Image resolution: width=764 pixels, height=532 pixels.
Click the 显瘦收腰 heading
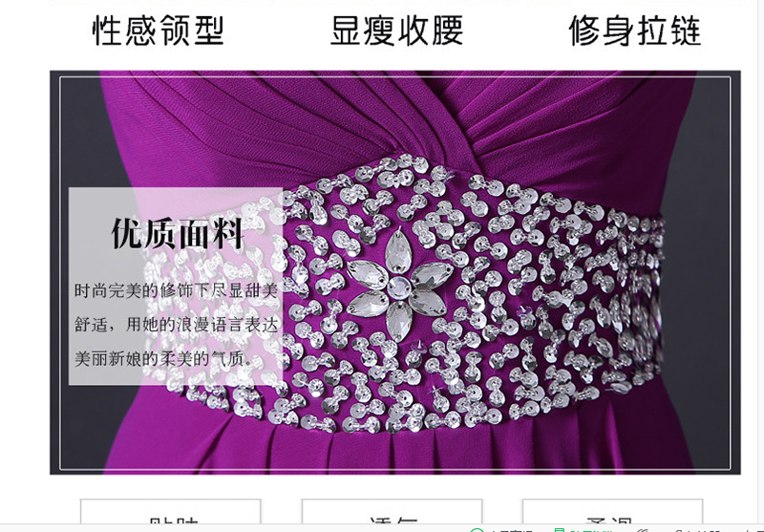click(396, 31)
